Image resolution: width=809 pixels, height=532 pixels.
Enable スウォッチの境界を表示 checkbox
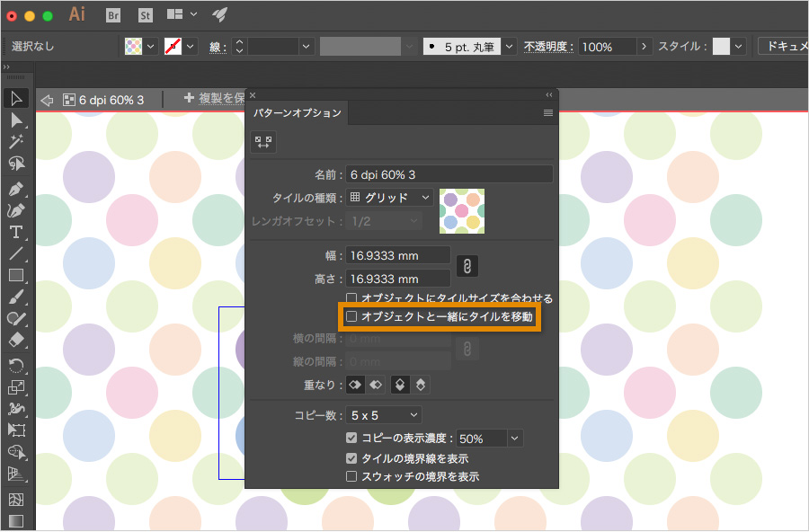pos(351,476)
